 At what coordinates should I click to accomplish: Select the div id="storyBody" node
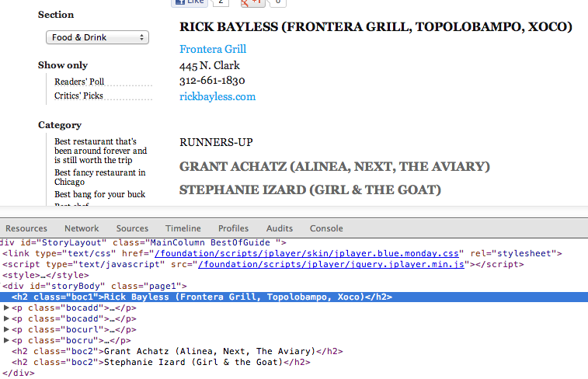95,286
